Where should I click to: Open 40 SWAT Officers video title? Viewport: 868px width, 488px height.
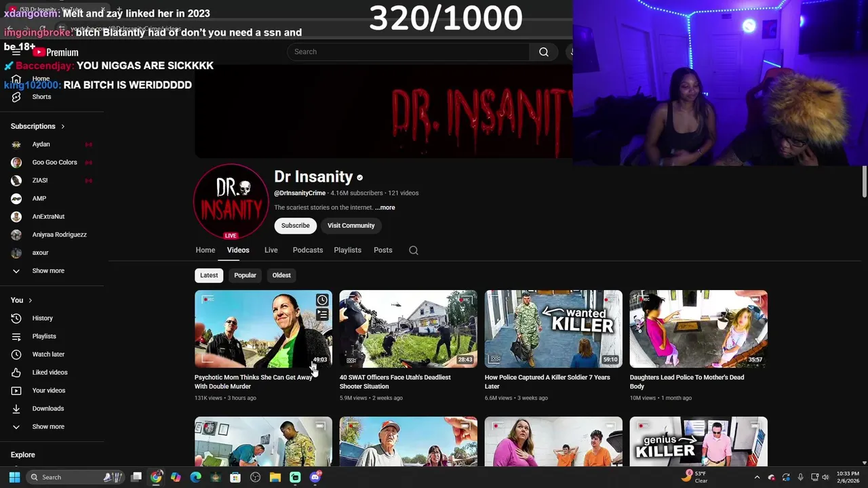click(x=395, y=382)
